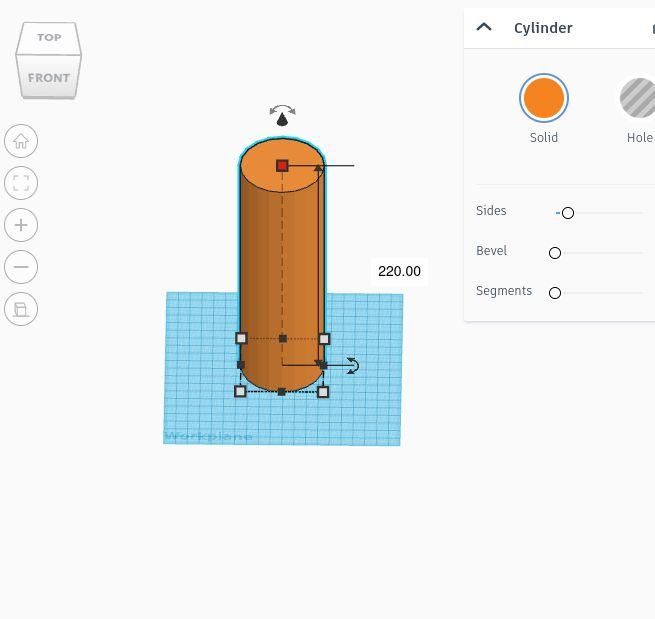Click the black midpoint handle at back edge

pos(283,338)
